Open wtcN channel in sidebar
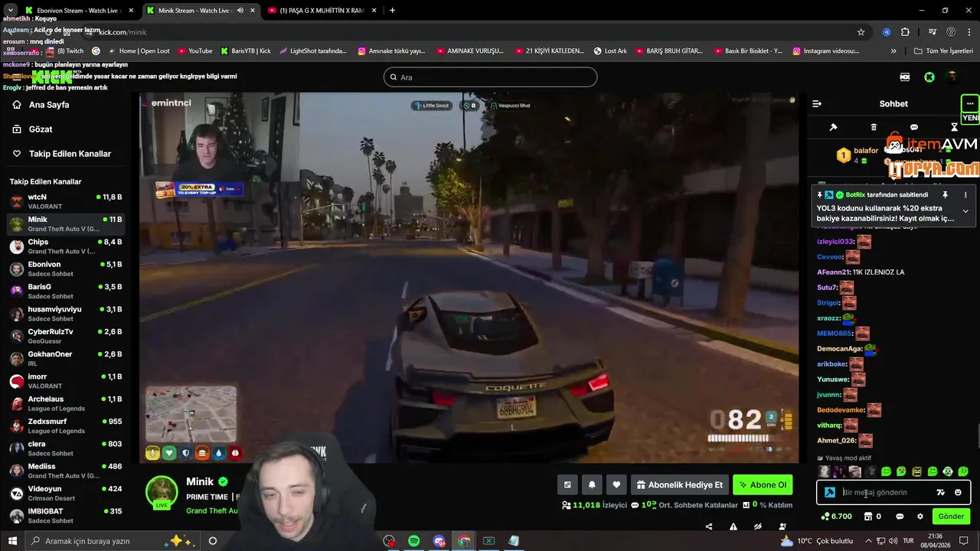Viewport: 980px width, 551px height. point(65,202)
